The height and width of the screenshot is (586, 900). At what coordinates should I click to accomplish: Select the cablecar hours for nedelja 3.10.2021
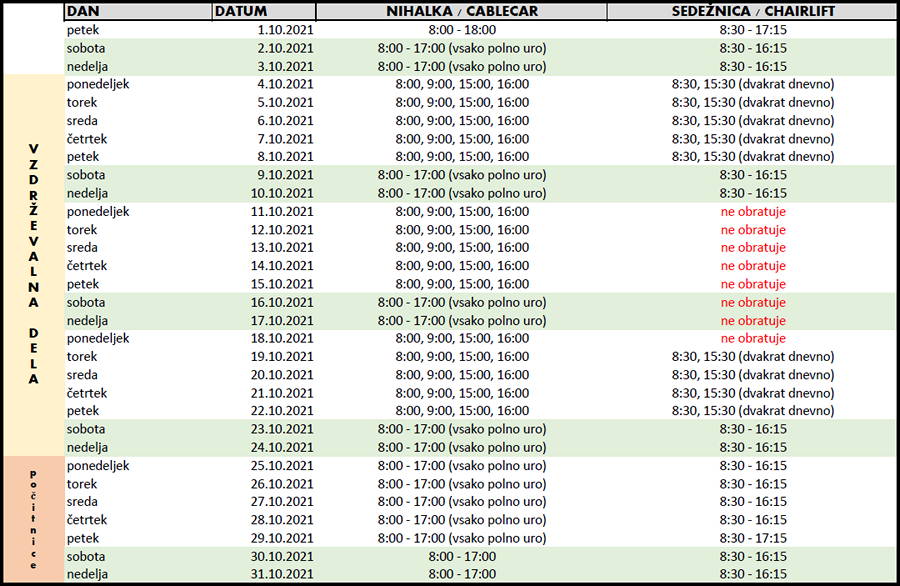coord(461,67)
